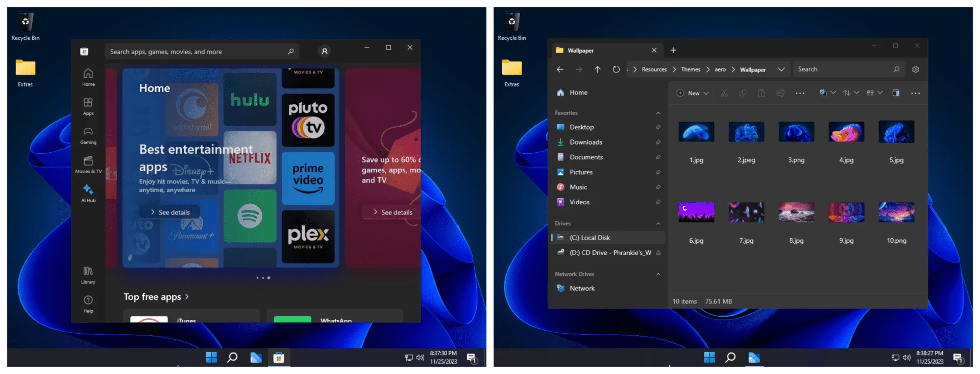Screen dimensions: 980x374
Task: Click the "10 items" status text
Action: 684,301
